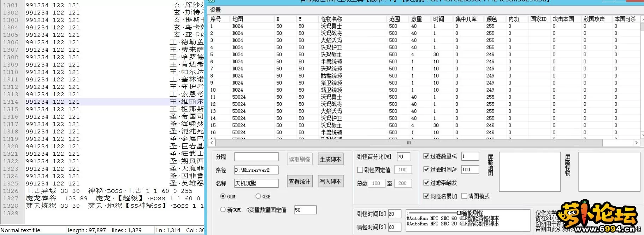The height and width of the screenshot is (235, 644).
Task: Select the 新GOM radio button
Action: click(223, 210)
